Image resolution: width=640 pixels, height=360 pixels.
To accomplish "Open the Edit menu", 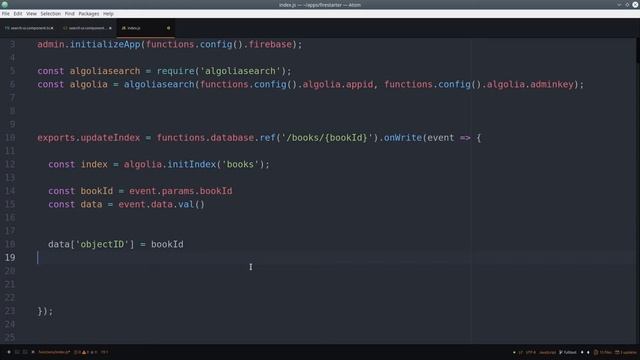I will (18, 13).
